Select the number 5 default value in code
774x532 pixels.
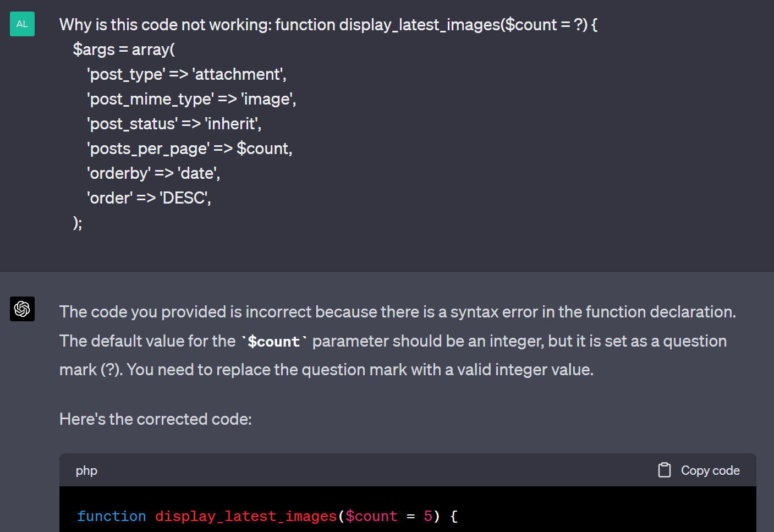tap(428, 516)
